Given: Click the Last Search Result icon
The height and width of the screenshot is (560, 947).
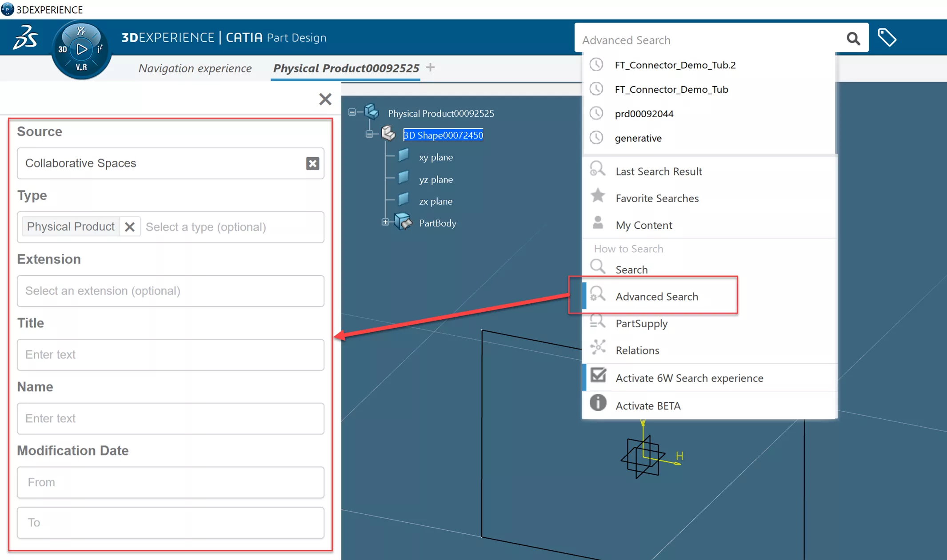Looking at the screenshot, I should (x=597, y=169).
